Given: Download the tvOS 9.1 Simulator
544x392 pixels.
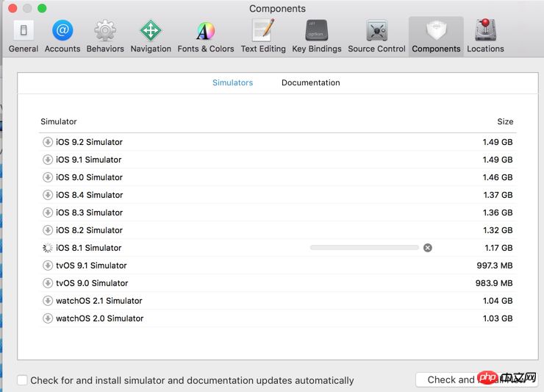Looking at the screenshot, I should click(x=48, y=266).
